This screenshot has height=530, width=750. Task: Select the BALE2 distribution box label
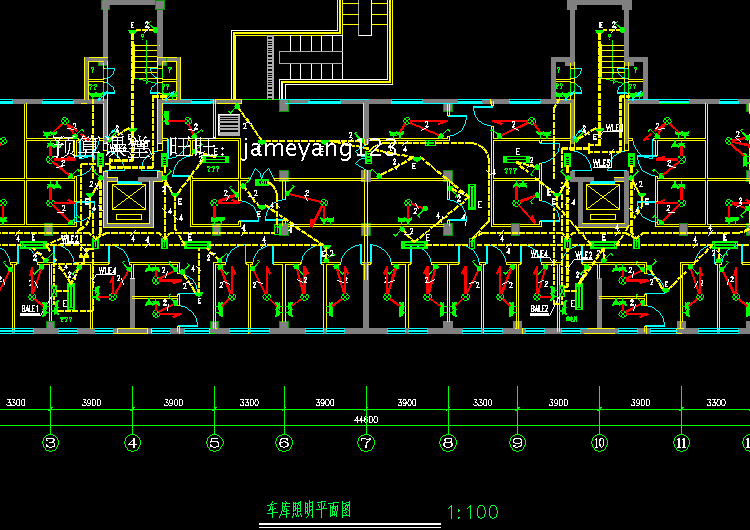coord(539,309)
